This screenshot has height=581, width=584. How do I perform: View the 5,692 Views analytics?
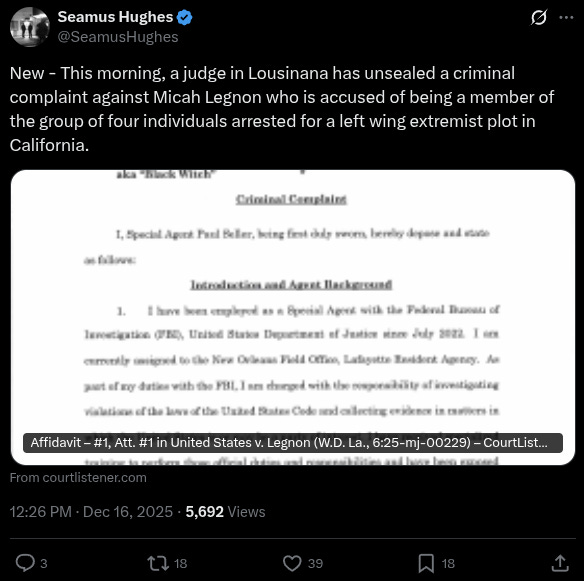point(225,512)
